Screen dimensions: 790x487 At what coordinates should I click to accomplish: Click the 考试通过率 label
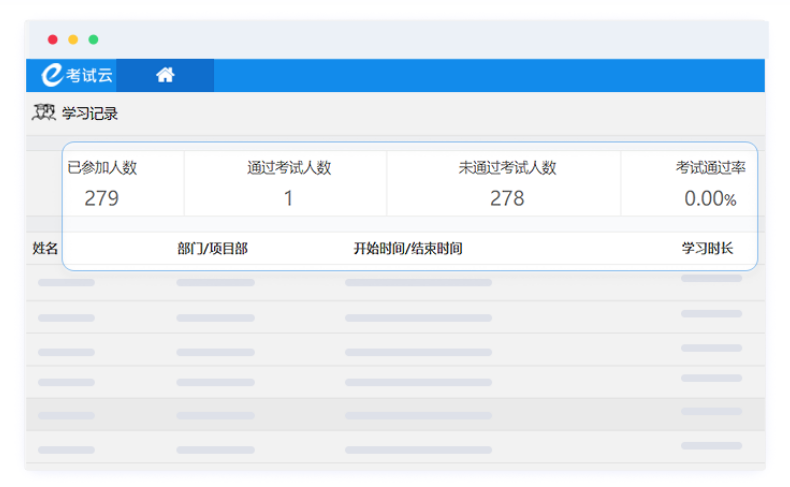tap(710, 168)
